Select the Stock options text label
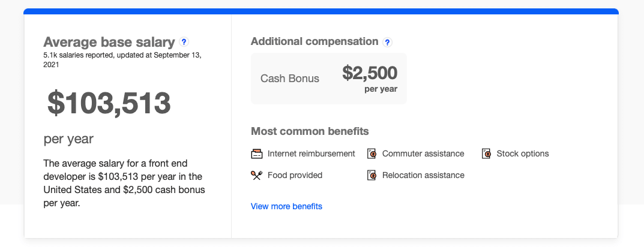This screenshot has height=247, width=644. pos(523,153)
